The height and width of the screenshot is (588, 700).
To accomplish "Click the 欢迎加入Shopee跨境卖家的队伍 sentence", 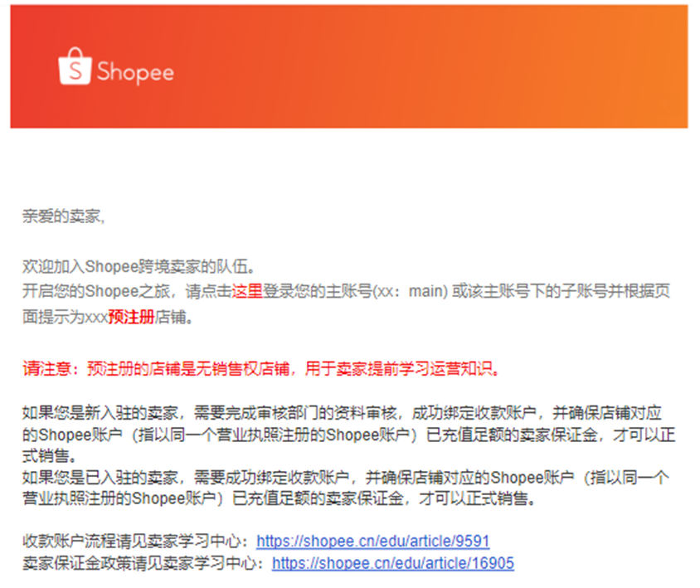I will coord(139,266).
